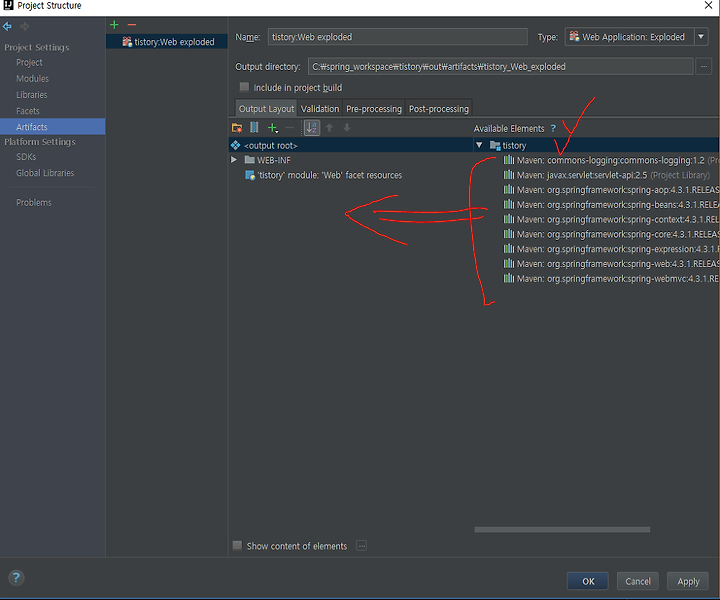Image resolution: width=720 pixels, height=600 pixels.
Task: Select Maven spring-beans:4.3.1 library entry
Action: [x=612, y=204]
